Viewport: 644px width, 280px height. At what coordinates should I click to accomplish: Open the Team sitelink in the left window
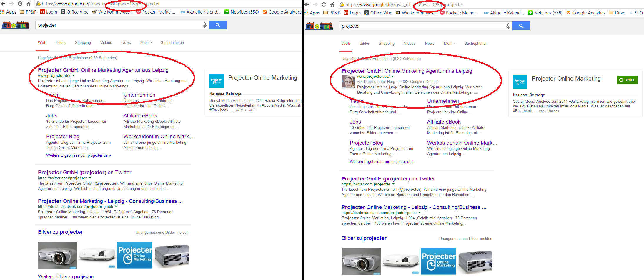coord(53,95)
